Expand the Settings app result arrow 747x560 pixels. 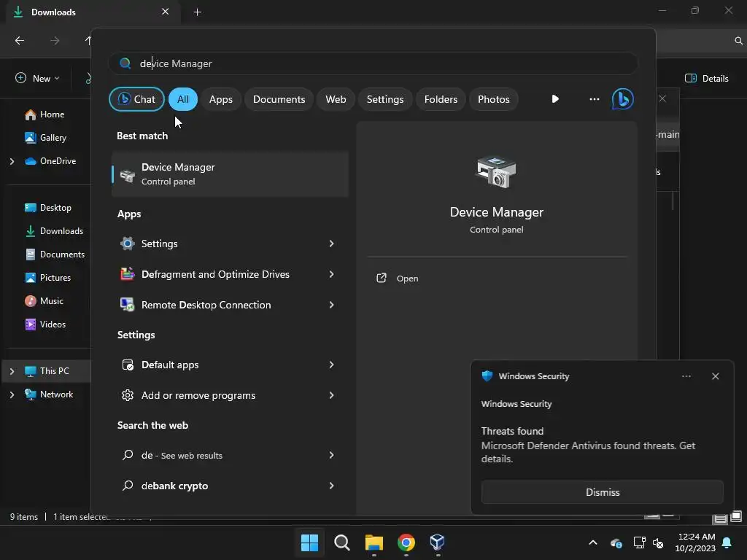(331, 244)
